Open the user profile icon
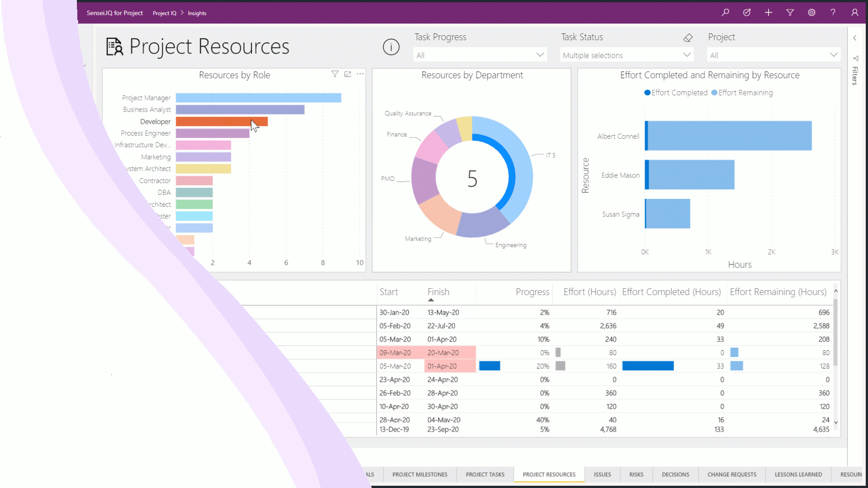Image resolution: width=868 pixels, height=488 pixels. tap(854, 13)
